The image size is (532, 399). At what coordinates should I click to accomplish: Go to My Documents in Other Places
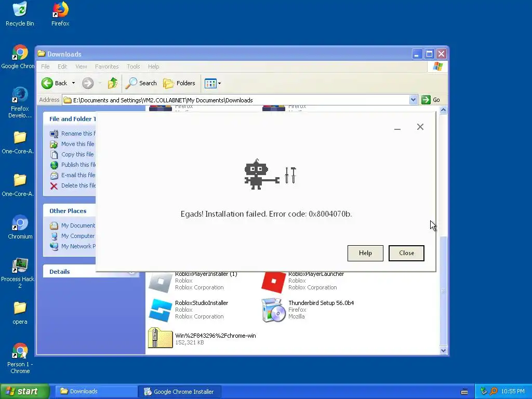73,225
